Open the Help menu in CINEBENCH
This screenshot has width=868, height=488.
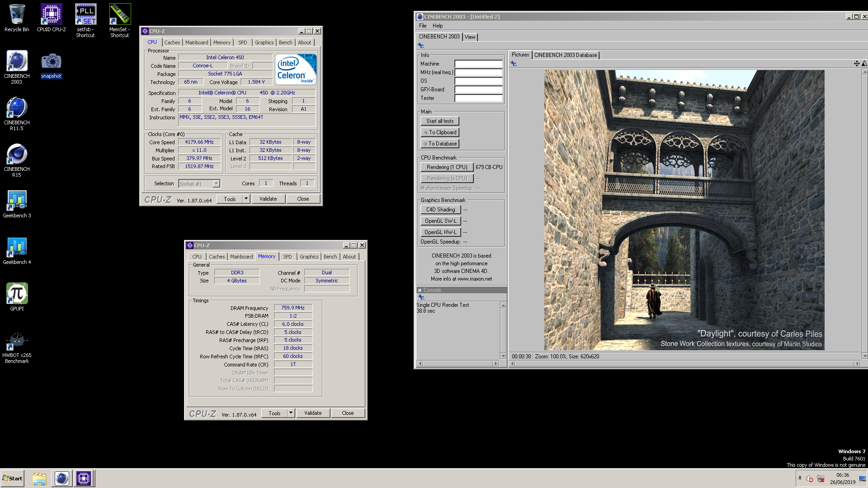(x=438, y=26)
